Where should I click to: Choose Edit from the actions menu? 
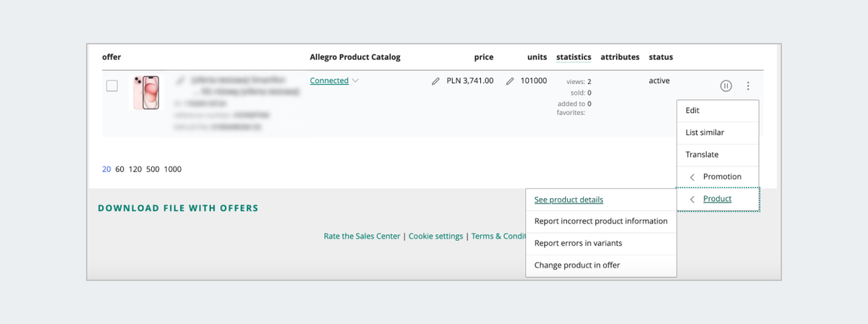point(693,111)
